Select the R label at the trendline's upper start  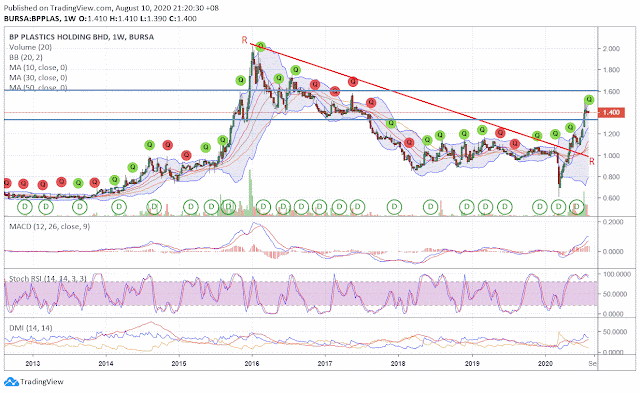244,40
